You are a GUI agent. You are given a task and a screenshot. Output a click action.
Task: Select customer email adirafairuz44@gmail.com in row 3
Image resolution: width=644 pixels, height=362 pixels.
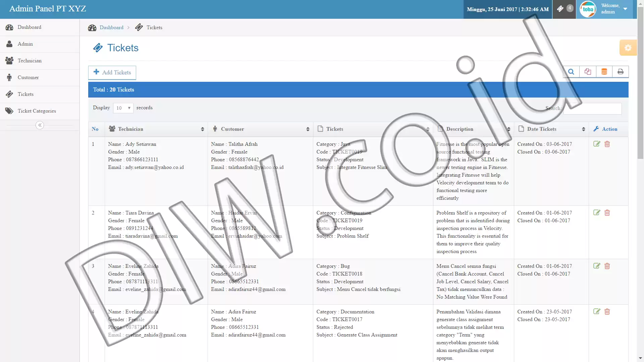257,289
